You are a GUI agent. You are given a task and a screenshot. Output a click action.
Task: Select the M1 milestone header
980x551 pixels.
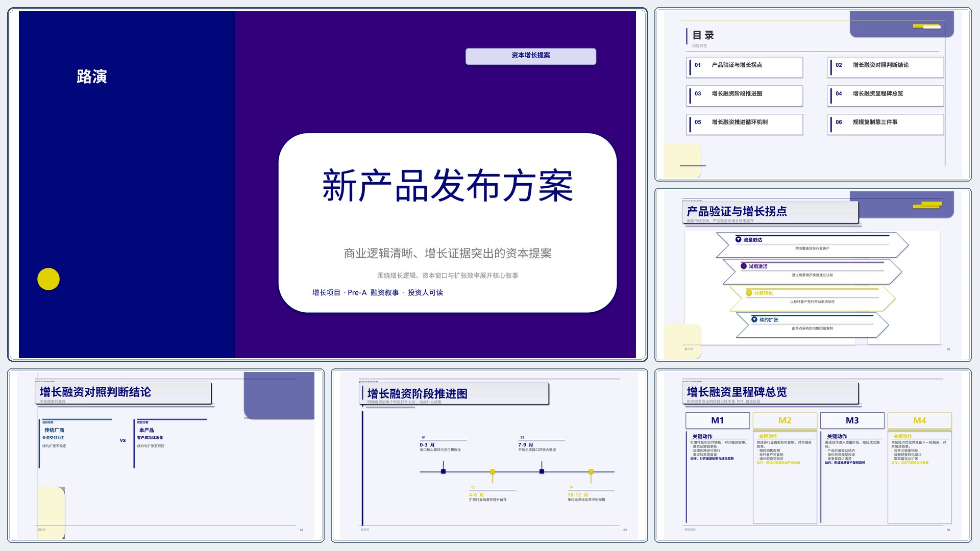pyautogui.click(x=718, y=420)
